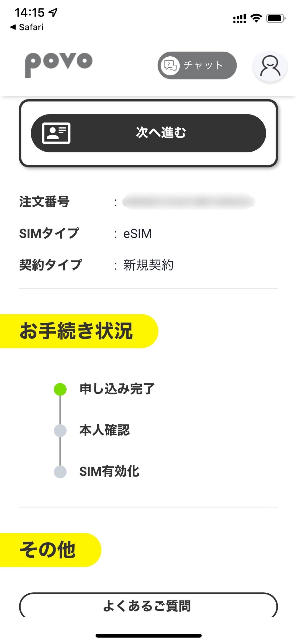Open よくあるご質問 FAQ button
Image resolution: width=297 pixels, height=644 pixels.
pyautogui.click(x=148, y=605)
